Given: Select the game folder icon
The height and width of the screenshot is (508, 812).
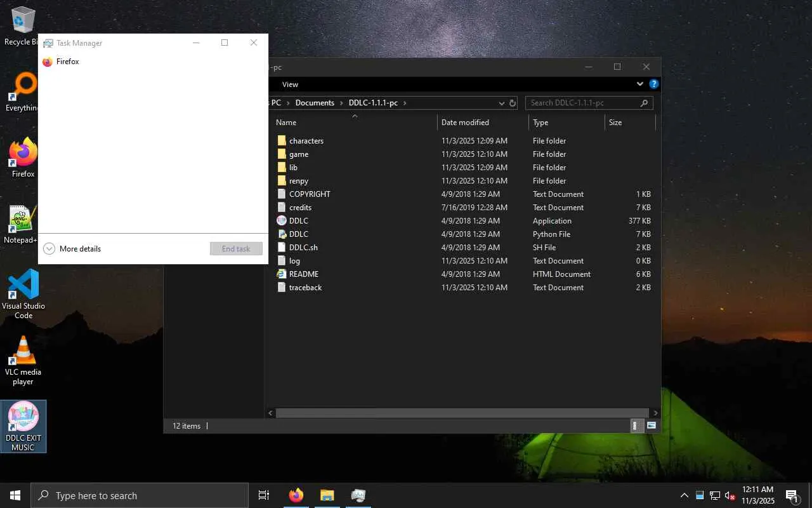Looking at the screenshot, I should click(x=282, y=154).
